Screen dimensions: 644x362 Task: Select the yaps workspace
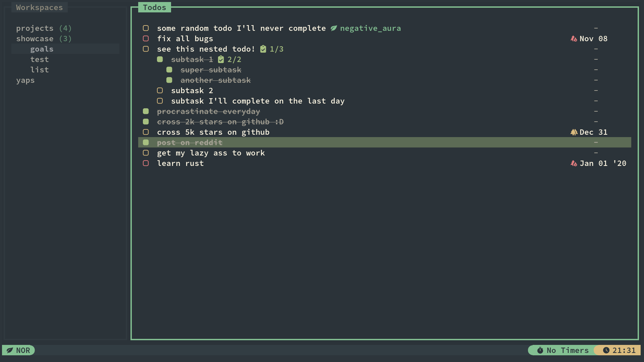[25, 80]
